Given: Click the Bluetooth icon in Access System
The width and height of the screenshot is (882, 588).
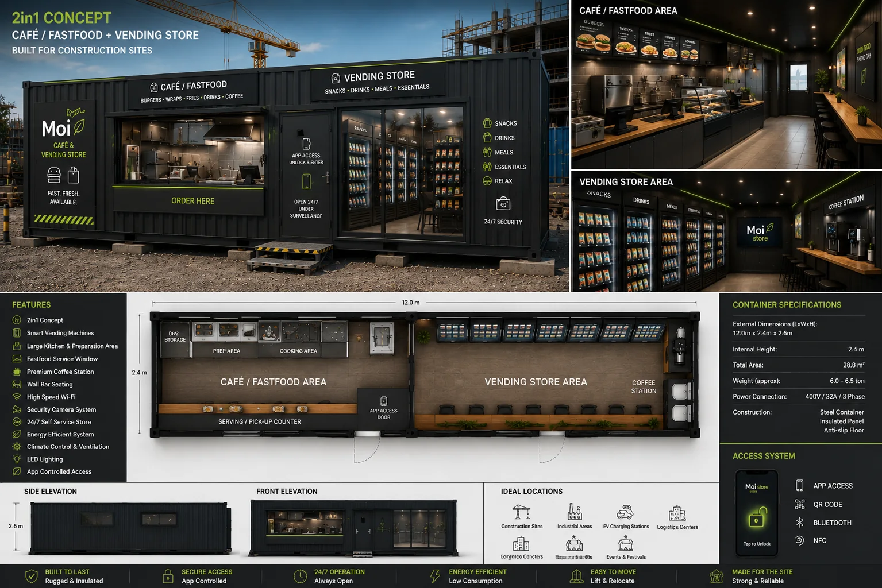Looking at the screenshot, I should [799, 523].
